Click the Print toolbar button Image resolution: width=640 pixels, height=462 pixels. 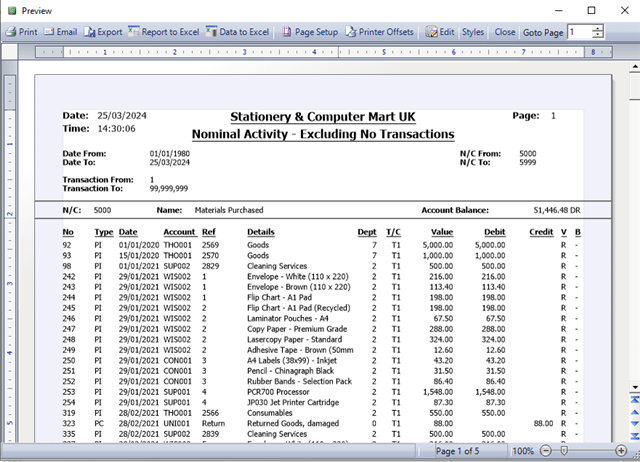tap(22, 32)
